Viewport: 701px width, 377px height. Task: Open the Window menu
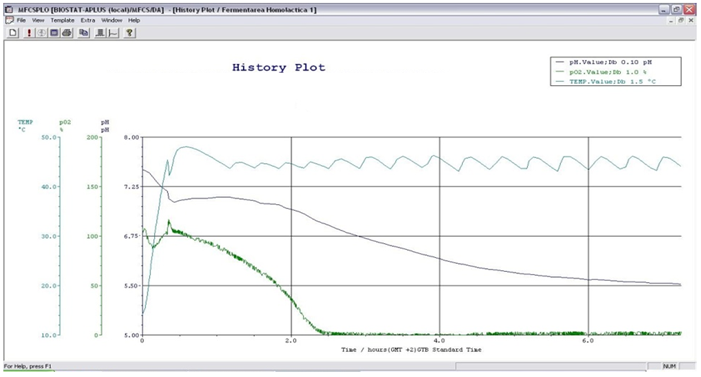click(x=111, y=20)
